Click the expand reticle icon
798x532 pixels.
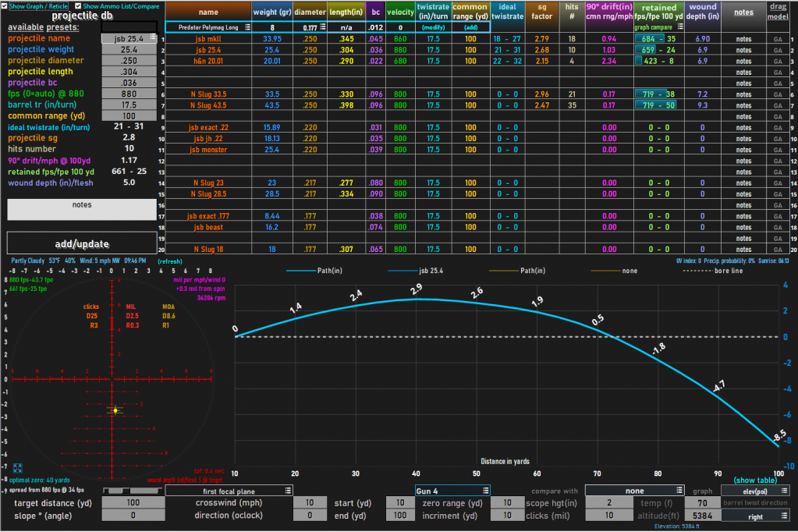pyautogui.click(x=17, y=468)
